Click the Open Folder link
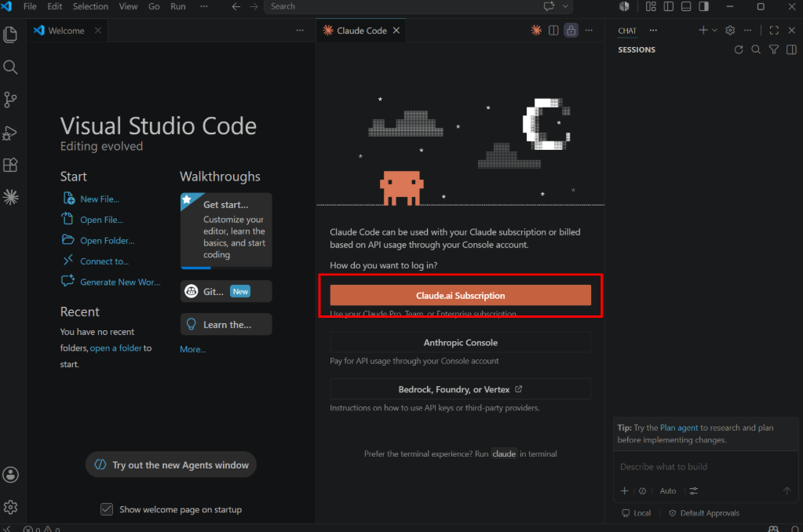The width and height of the screenshot is (803, 532). click(107, 241)
